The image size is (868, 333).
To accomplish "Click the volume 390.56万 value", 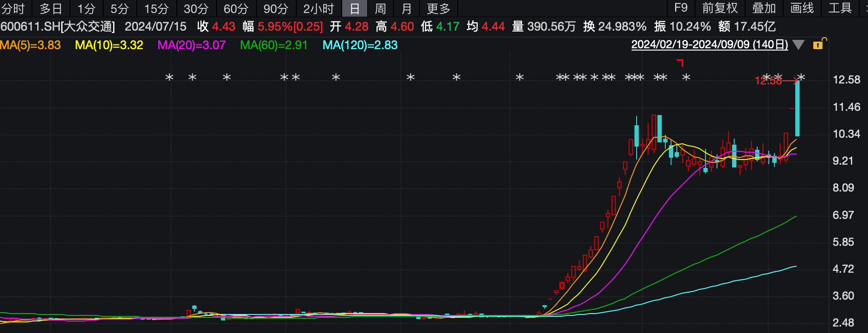I will point(551,26).
